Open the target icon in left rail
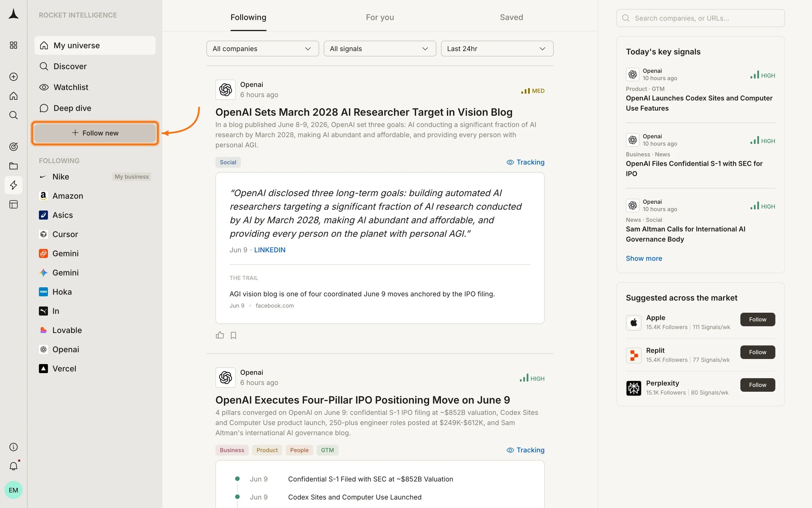 tap(14, 146)
